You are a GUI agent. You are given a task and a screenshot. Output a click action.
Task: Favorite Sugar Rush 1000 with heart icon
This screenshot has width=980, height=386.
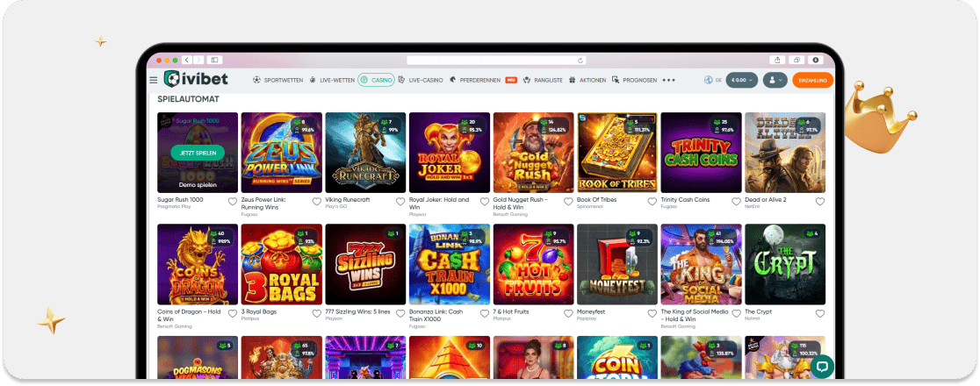tap(233, 202)
